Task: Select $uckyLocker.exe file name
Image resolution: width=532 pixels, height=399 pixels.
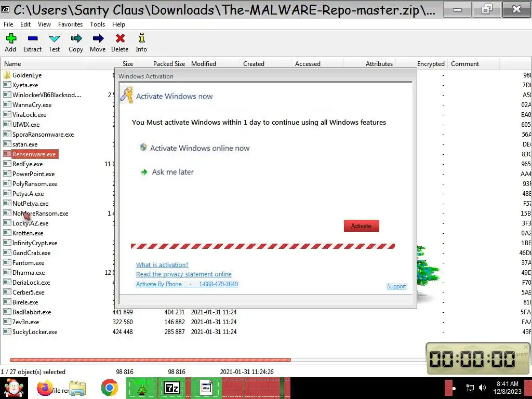Action: pyautogui.click(x=35, y=332)
